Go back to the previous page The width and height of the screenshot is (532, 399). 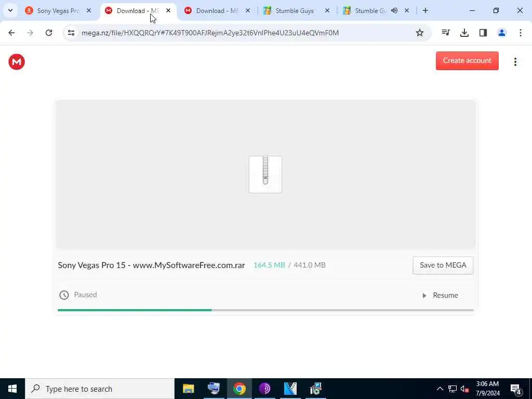(x=11, y=33)
